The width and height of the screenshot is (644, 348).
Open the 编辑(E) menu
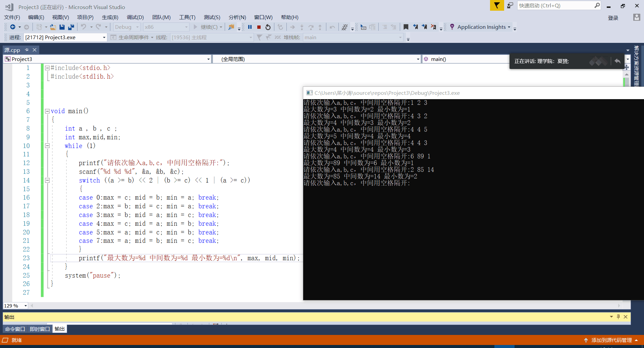[36, 17]
